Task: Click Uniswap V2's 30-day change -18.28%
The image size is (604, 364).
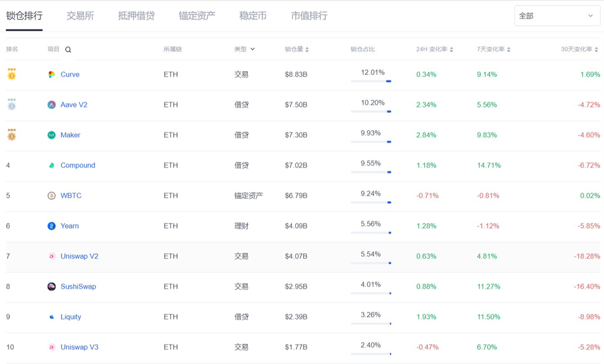Action: point(587,256)
